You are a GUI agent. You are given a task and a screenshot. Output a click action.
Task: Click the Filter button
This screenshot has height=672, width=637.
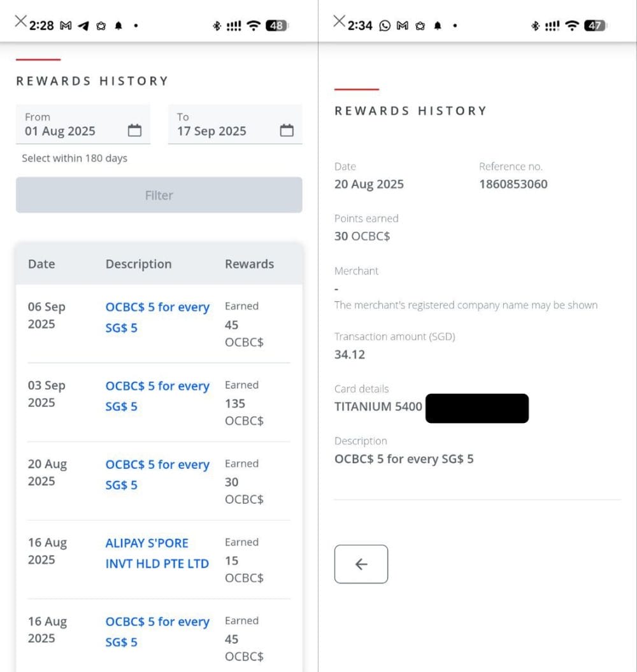159,195
